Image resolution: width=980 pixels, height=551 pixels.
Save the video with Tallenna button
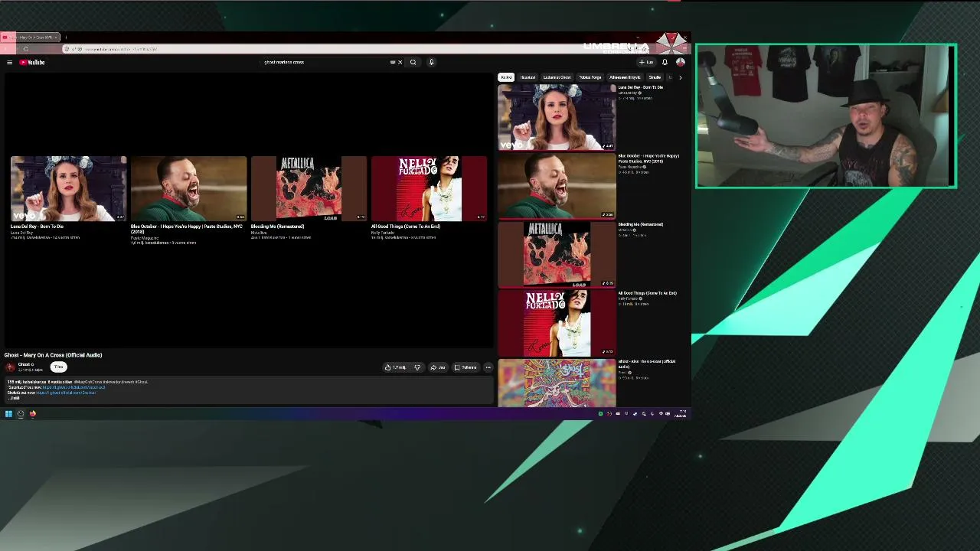(x=465, y=367)
